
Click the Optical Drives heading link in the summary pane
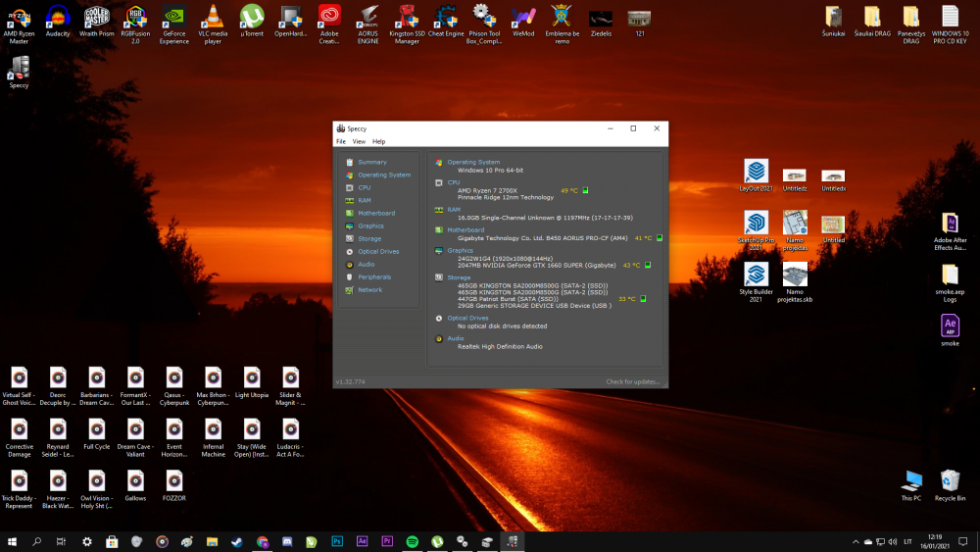[467, 319]
